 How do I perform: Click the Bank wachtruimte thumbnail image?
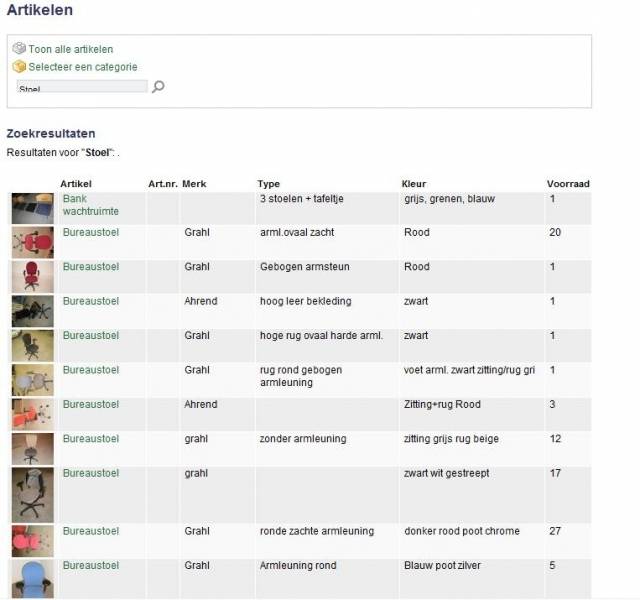(x=33, y=208)
